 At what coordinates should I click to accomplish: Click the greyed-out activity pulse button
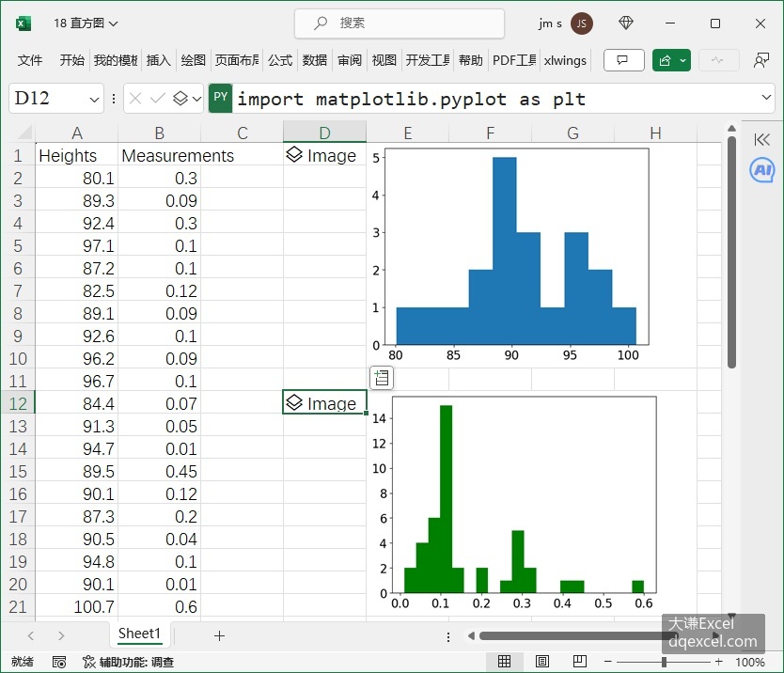click(x=718, y=60)
